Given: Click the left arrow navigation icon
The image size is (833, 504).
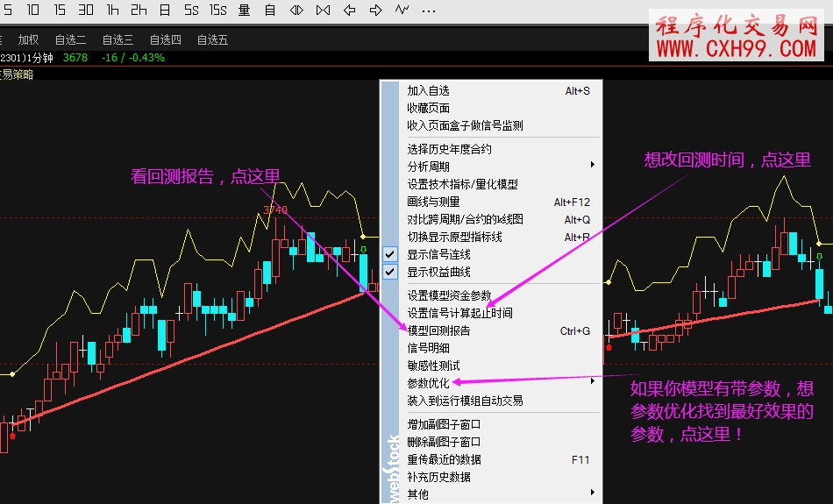Looking at the screenshot, I should point(349,10).
